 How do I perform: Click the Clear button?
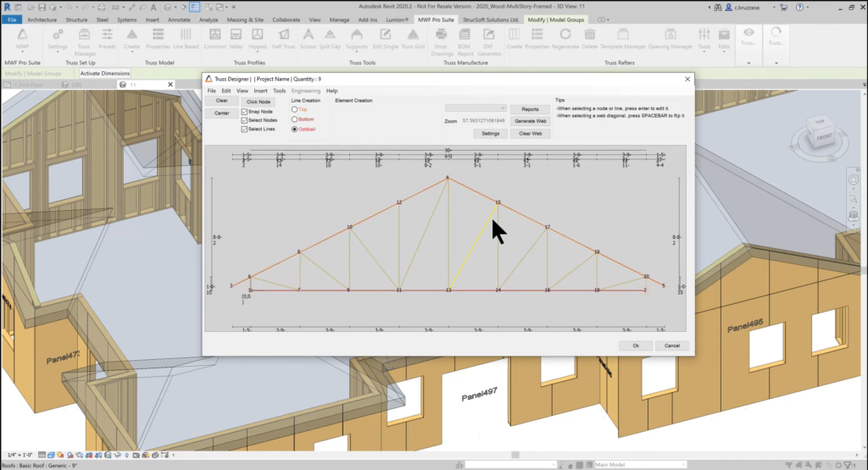click(x=222, y=101)
